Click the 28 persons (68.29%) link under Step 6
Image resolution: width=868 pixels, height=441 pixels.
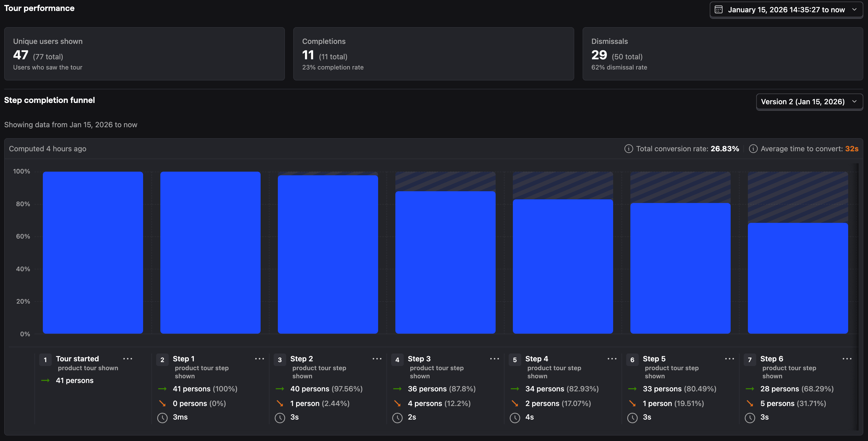pyautogui.click(x=796, y=389)
